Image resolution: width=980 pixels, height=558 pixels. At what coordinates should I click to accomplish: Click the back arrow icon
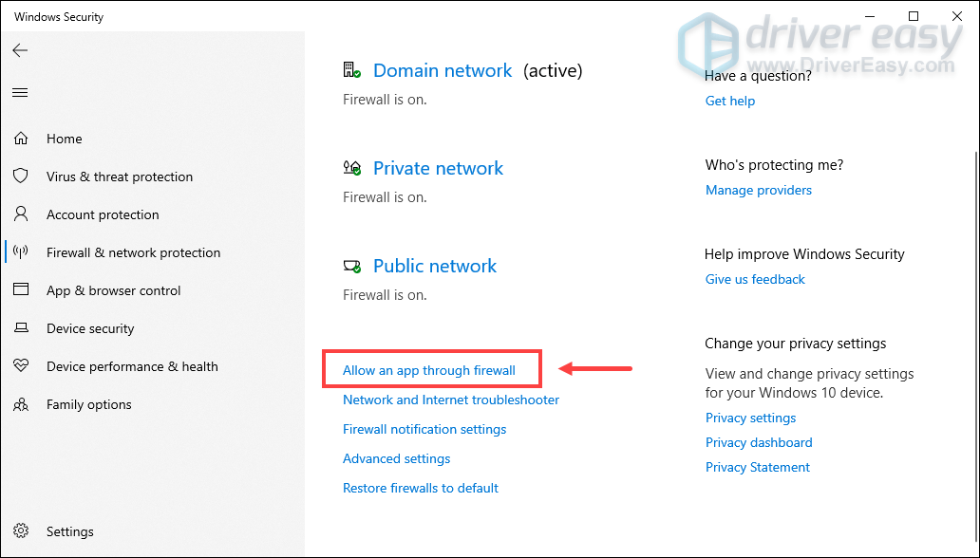[x=20, y=50]
